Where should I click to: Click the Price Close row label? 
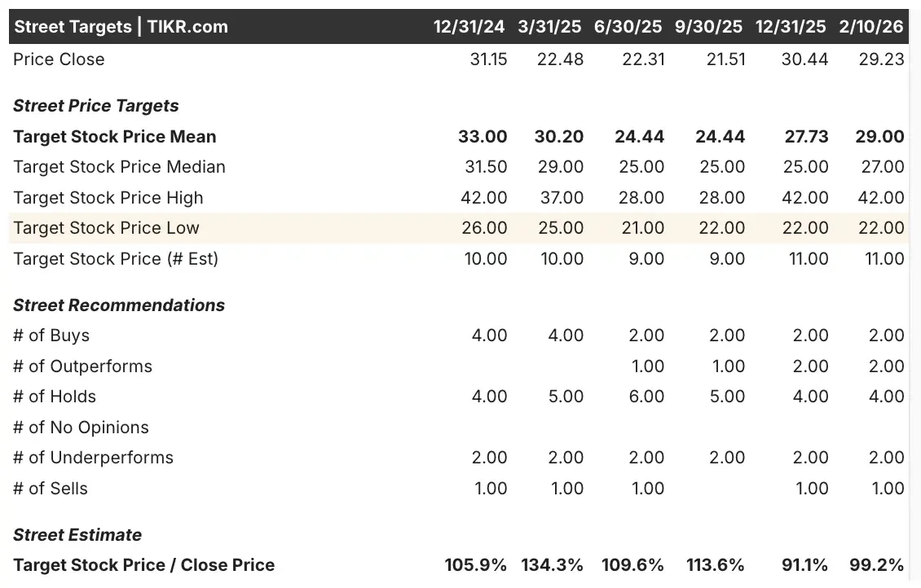point(59,59)
